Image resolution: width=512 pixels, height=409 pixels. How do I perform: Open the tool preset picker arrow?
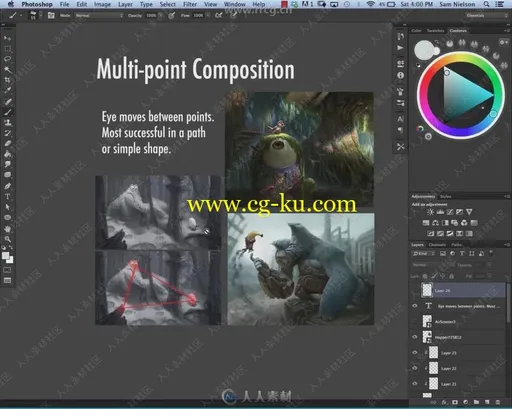21,15
